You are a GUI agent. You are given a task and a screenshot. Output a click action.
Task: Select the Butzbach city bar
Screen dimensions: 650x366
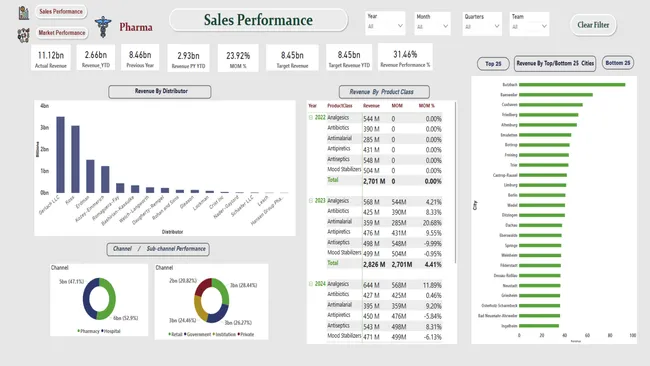pyautogui.click(x=572, y=85)
